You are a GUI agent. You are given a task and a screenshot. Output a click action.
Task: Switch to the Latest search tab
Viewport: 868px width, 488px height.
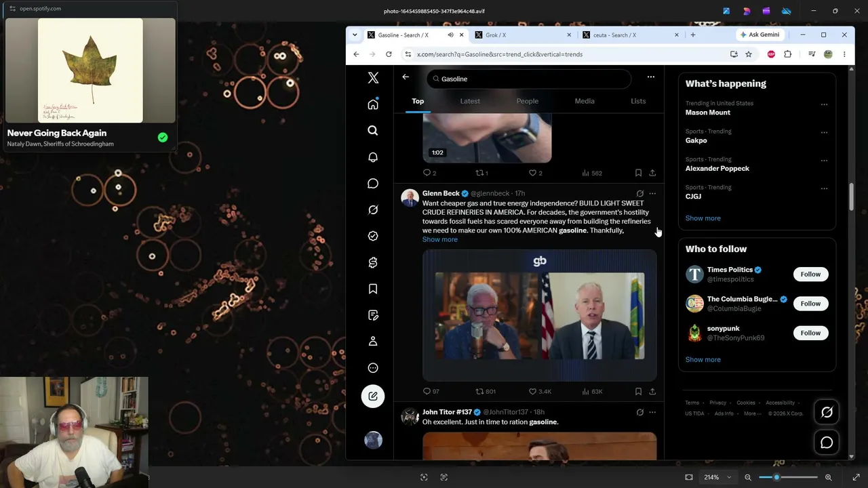pos(470,101)
